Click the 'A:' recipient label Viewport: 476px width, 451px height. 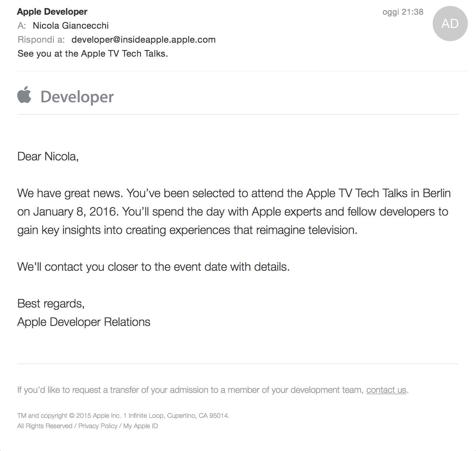tap(22, 26)
